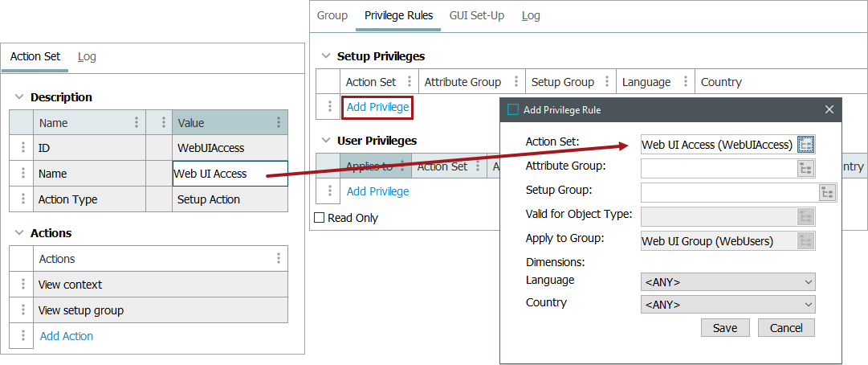
Task: Collapse the Setup Privileges section
Action: (x=326, y=56)
